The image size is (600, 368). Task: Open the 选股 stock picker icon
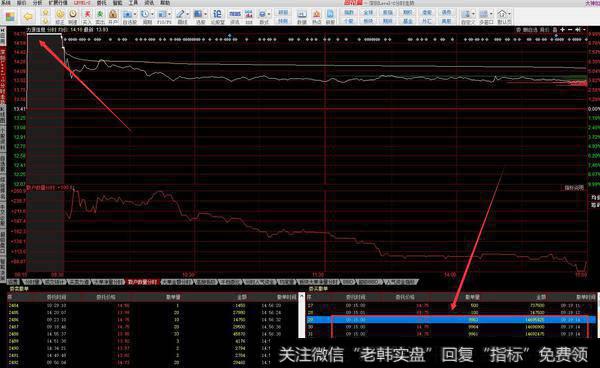(x=198, y=14)
